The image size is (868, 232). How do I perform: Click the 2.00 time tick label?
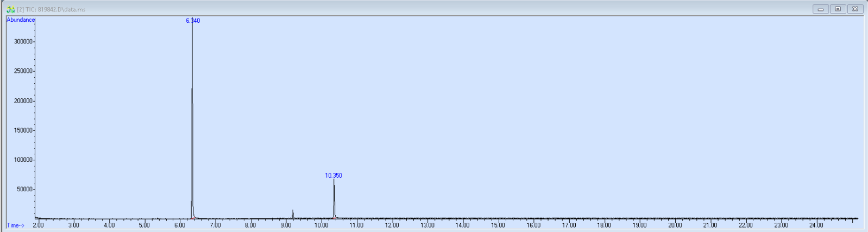[x=38, y=225]
